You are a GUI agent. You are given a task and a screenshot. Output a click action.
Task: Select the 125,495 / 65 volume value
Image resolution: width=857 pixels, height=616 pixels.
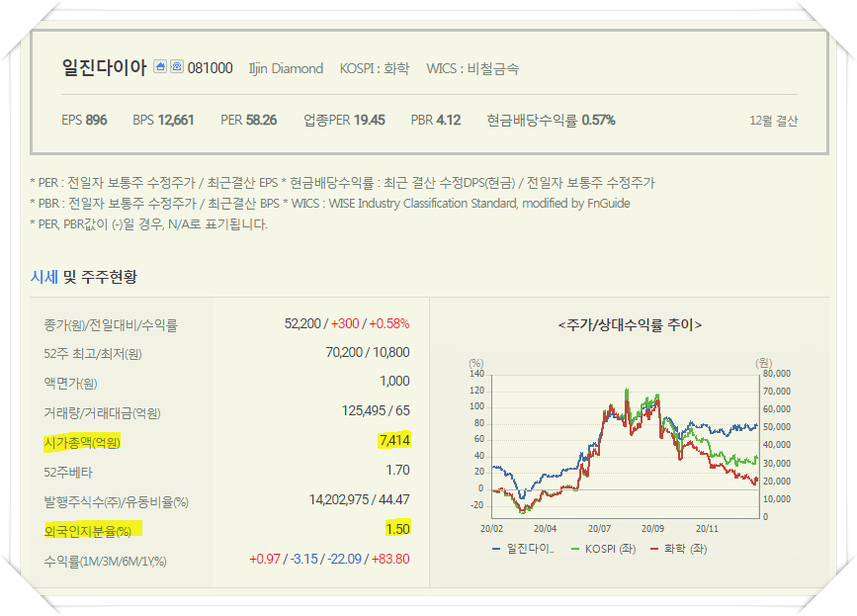(376, 410)
